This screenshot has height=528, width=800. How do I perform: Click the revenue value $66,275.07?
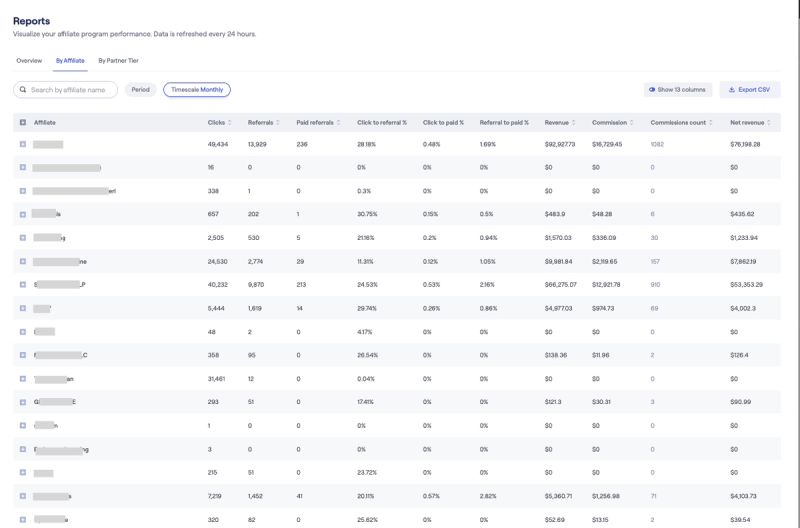click(561, 285)
